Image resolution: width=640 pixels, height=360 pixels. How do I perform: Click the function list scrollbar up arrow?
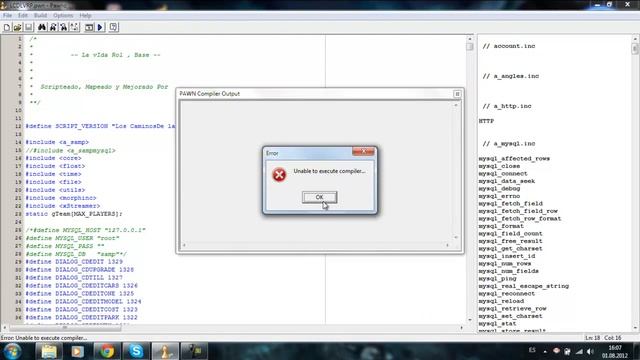click(x=635, y=39)
